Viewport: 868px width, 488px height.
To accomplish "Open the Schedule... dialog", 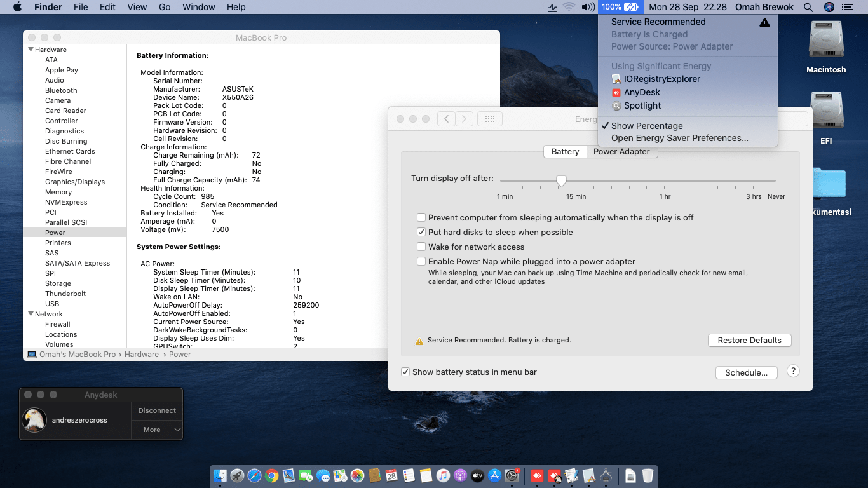I will coord(747,372).
